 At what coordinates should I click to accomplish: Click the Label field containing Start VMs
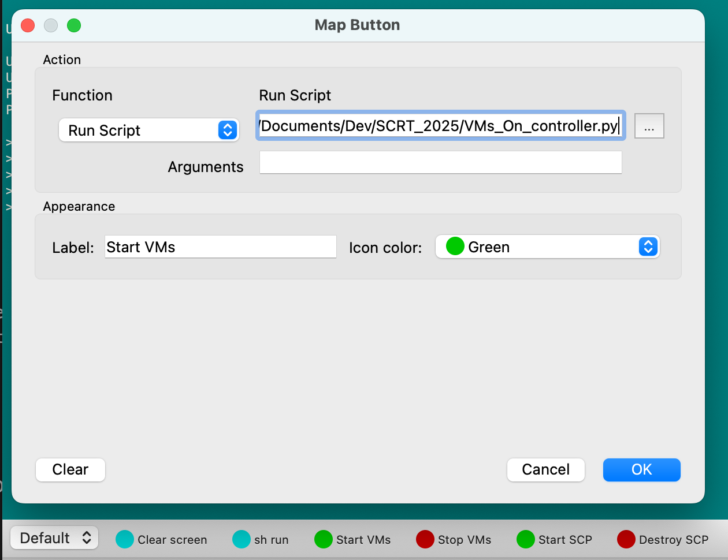tap(220, 247)
